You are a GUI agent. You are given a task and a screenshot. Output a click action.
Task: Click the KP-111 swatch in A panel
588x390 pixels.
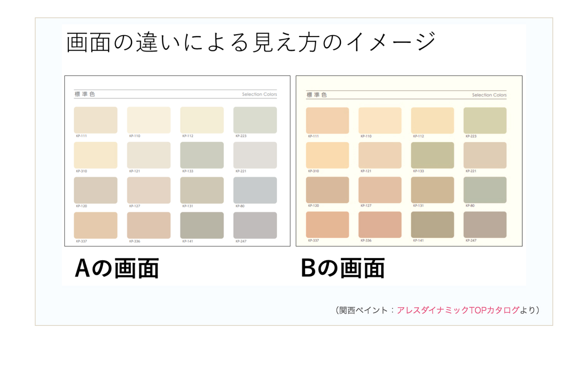click(96, 120)
